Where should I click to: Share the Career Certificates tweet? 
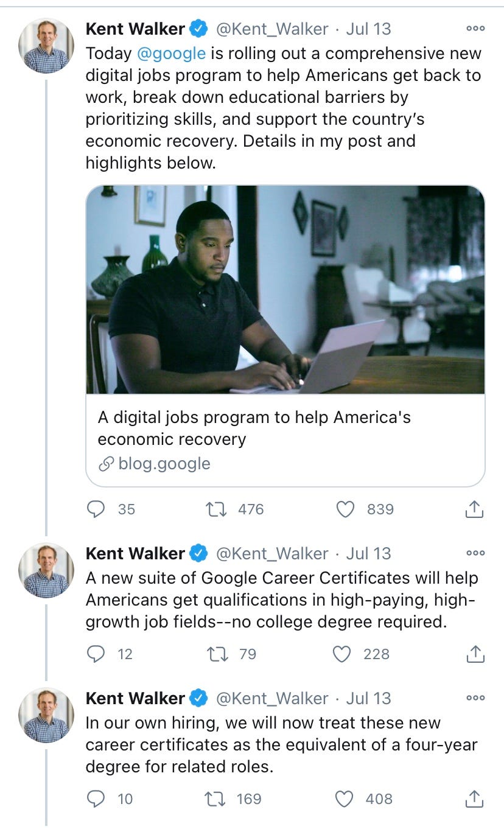coord(474,654)
